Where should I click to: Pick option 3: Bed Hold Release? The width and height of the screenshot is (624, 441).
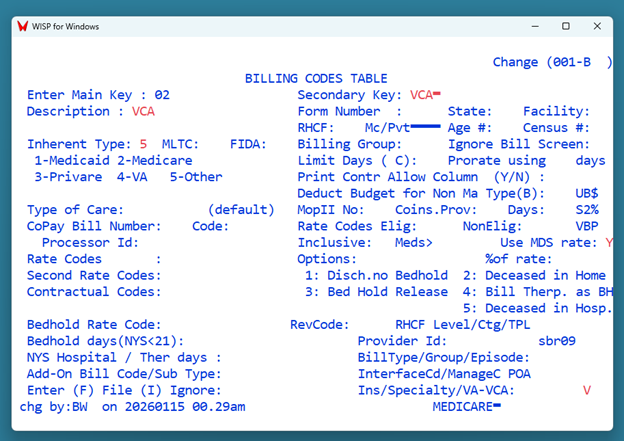376,292
